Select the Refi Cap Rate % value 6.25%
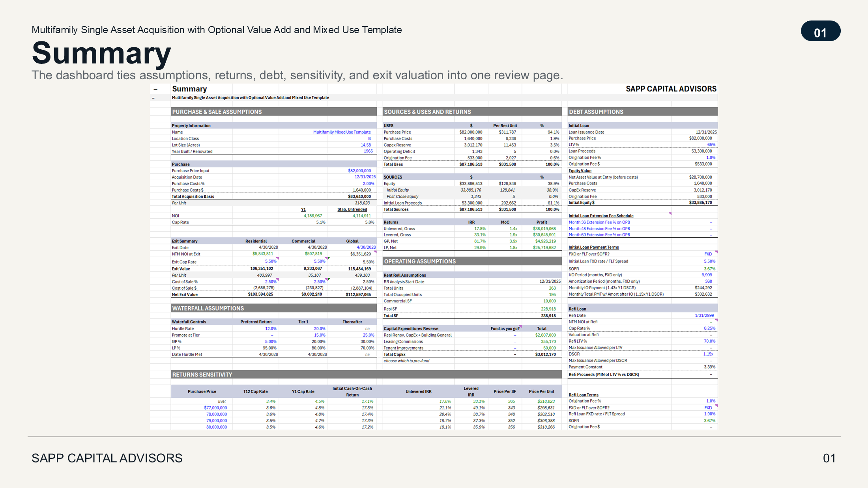 click(709, 328)
